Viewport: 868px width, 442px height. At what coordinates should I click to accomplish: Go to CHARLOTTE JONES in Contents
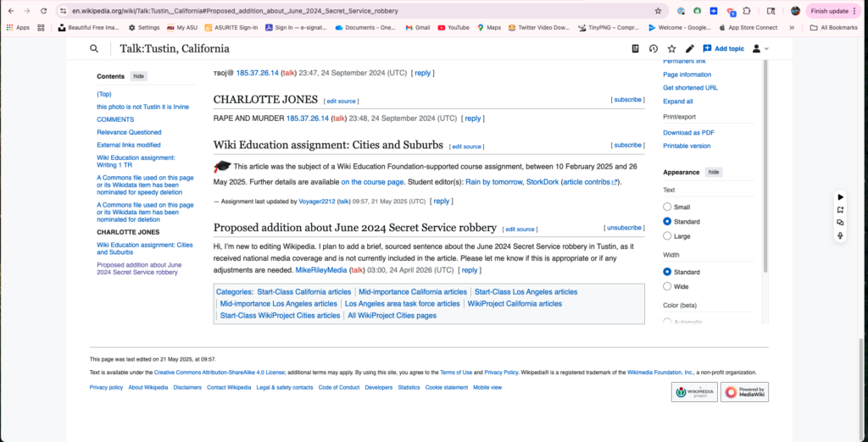pyautogui.click(x=128, y=232)
